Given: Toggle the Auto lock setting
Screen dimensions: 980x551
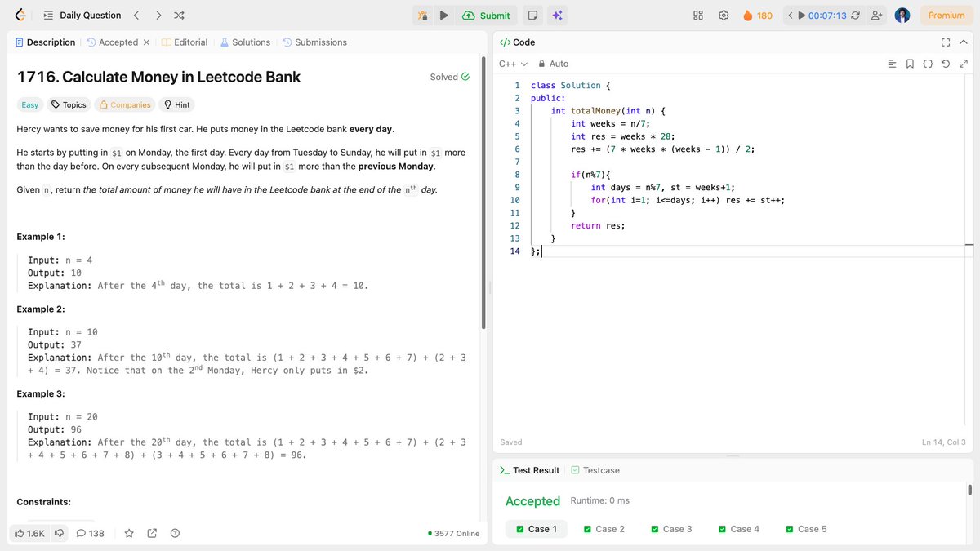Looking at the screenshot, I should tap(553, 64).
